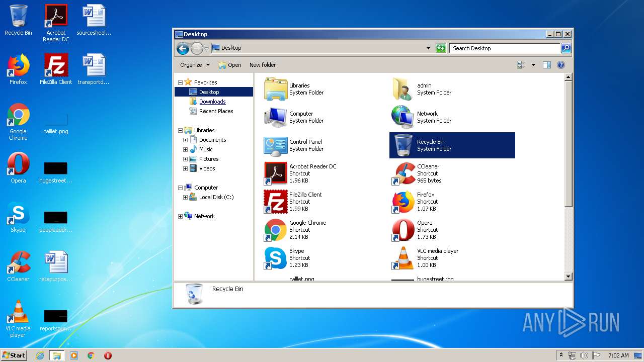Click New folder in the toolbar
644x362 pixels.
(x=263, y=65)
